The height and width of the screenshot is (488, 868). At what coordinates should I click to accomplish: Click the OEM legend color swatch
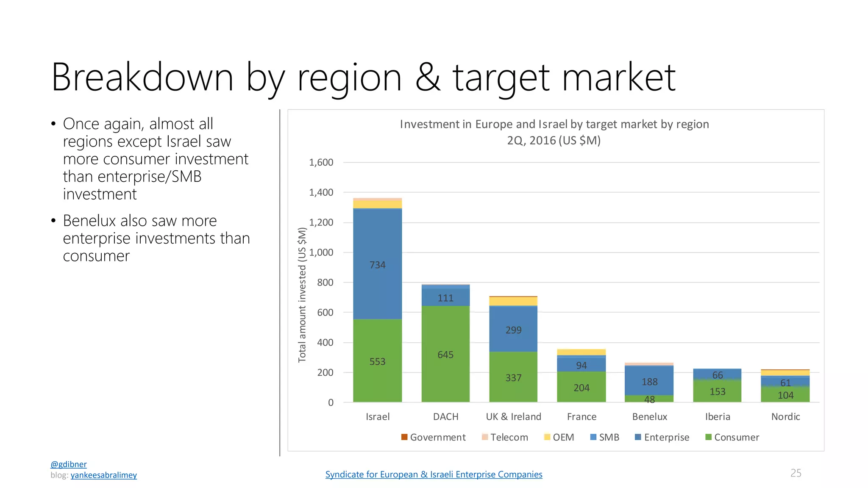pos(547,437)
